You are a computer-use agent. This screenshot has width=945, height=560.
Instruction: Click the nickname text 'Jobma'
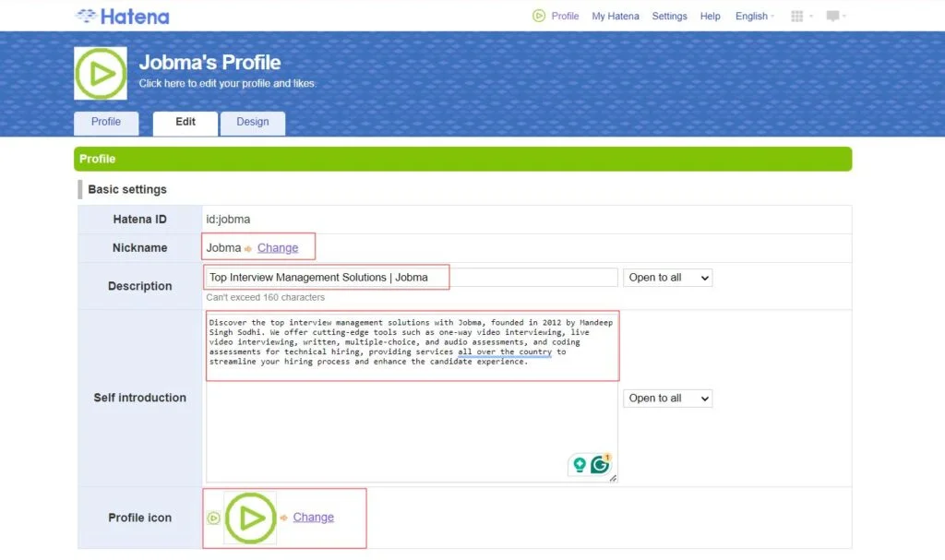pos(223,248)
